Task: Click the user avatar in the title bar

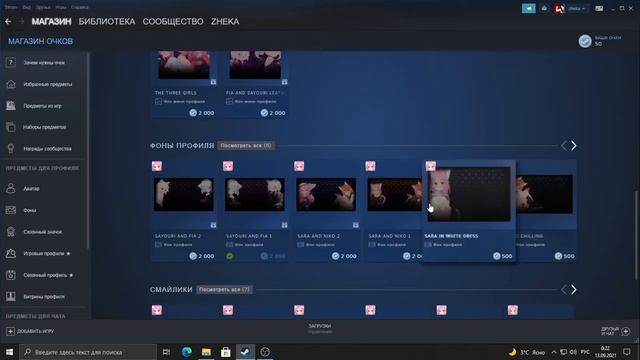Action: 559,8
